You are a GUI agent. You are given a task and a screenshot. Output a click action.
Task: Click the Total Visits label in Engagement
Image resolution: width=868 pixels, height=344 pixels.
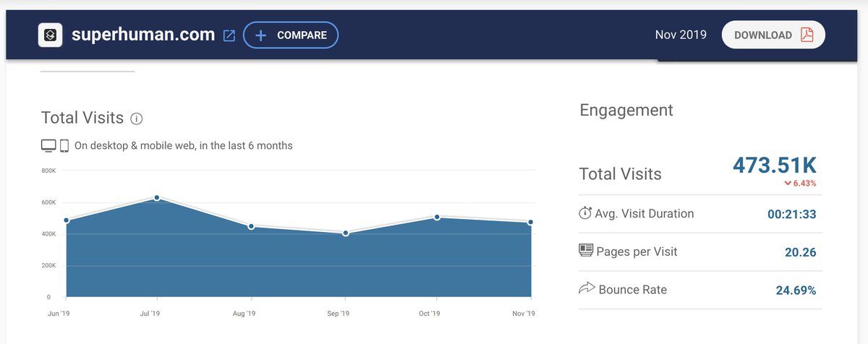coord(621,173)
